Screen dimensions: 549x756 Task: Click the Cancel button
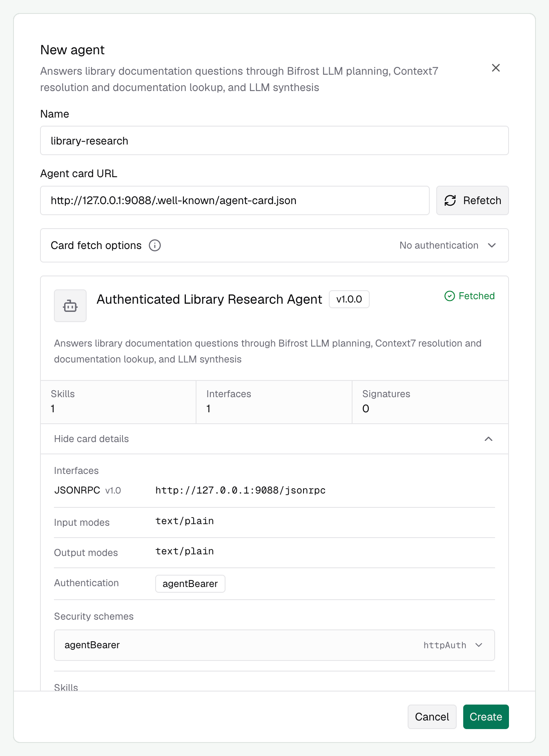[432, 717]
